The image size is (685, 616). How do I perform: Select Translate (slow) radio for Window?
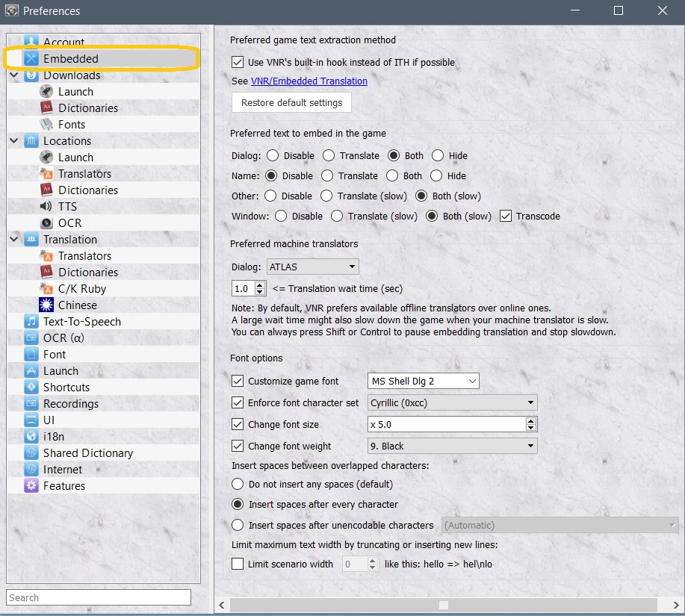tap(337, 216)
